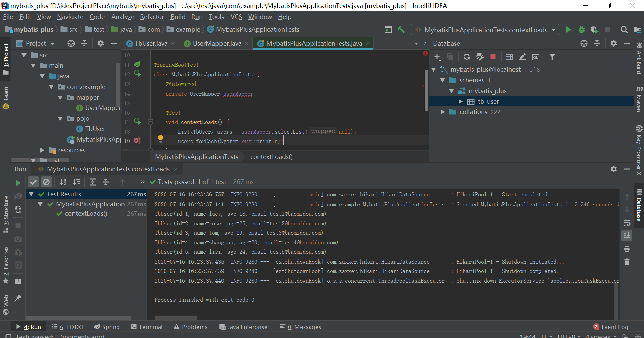Toggle the Favorites tool window sidebar button
Viewport: 644px width, 338px height.
6,265
